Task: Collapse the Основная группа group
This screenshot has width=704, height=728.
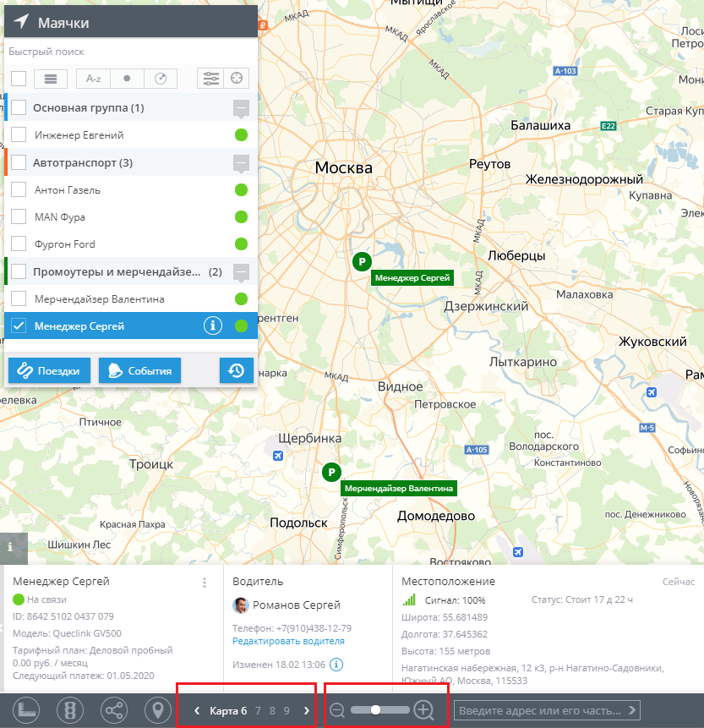Action: 241,109
